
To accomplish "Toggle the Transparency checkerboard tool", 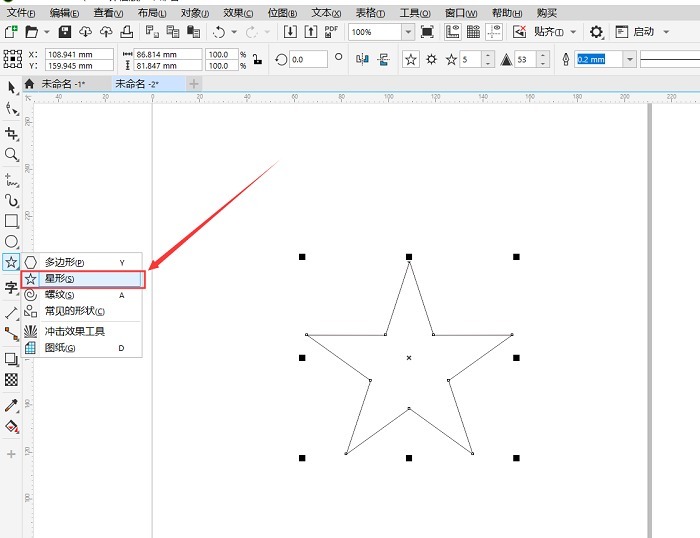I will tap(12, 380).
